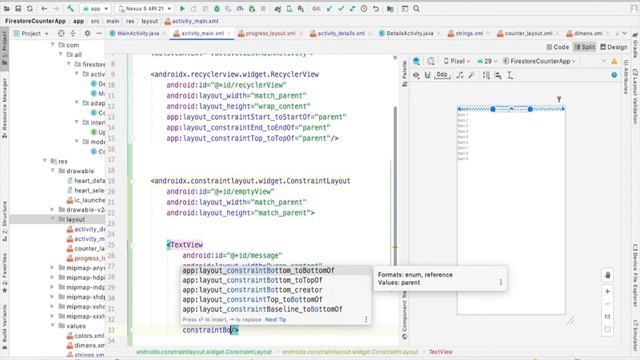
Task: Click the layout warning triangle icon
Action: [614, 61]
